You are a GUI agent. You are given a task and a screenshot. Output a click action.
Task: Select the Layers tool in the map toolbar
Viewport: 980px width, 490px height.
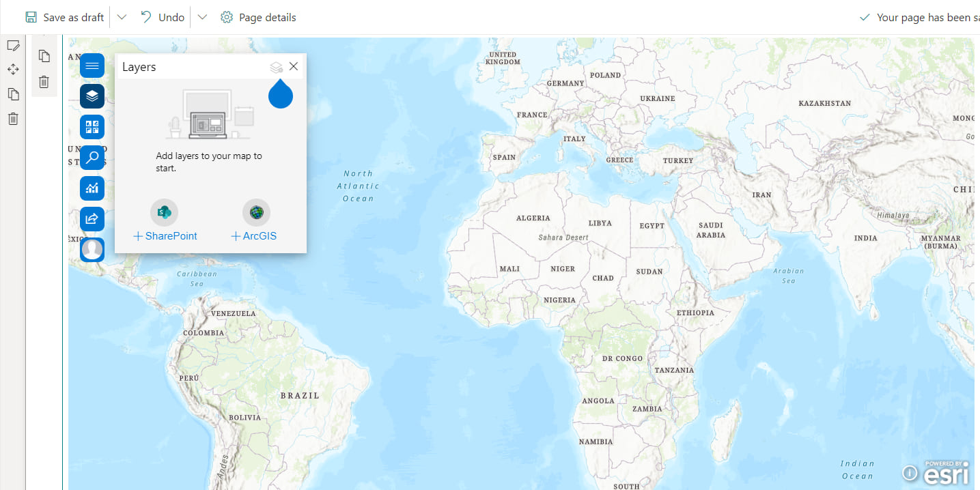click(x=92, y=96)
